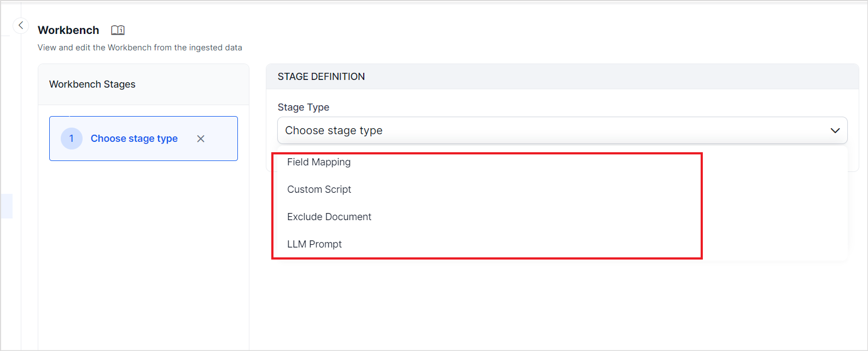Choose the Custom Script option
Viewport: 868px width, 351px height.
[319, 189]
